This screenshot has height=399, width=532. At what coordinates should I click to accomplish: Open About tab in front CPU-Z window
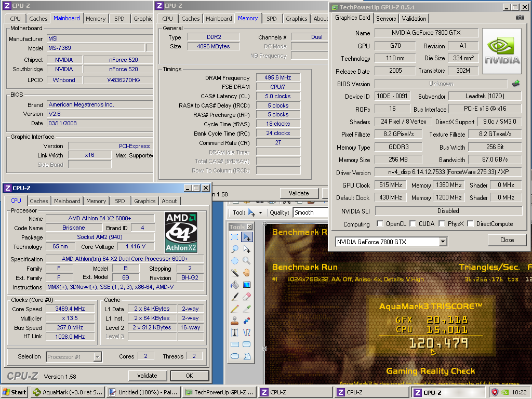pyautogui.click(x=169, y=201)
